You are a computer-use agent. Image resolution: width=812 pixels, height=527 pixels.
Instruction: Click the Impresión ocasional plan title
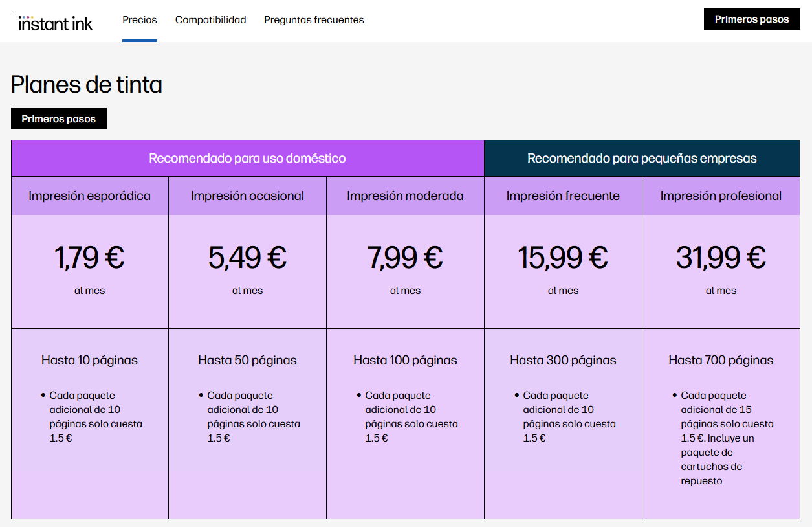248,196
